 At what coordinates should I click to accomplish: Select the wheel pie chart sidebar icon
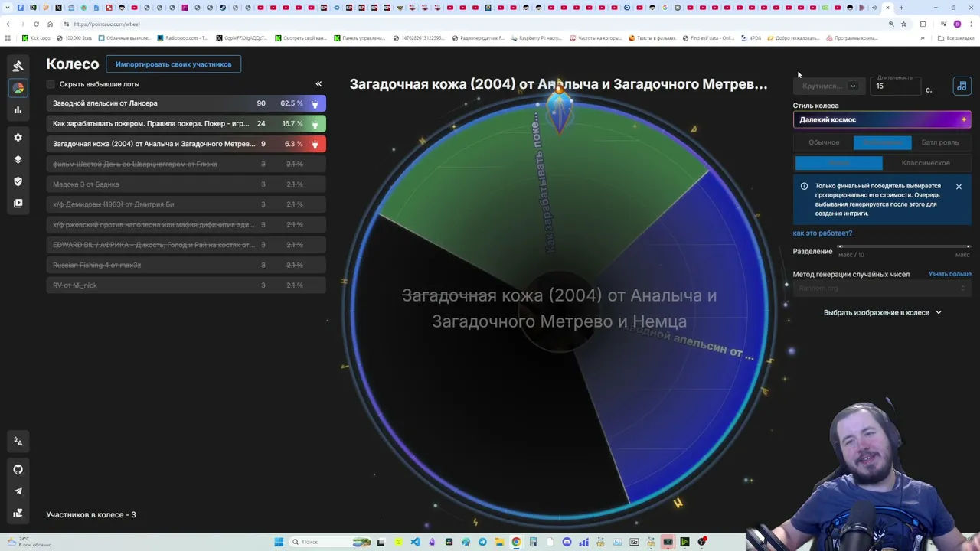pyautogui.click(x=18, y=88)
